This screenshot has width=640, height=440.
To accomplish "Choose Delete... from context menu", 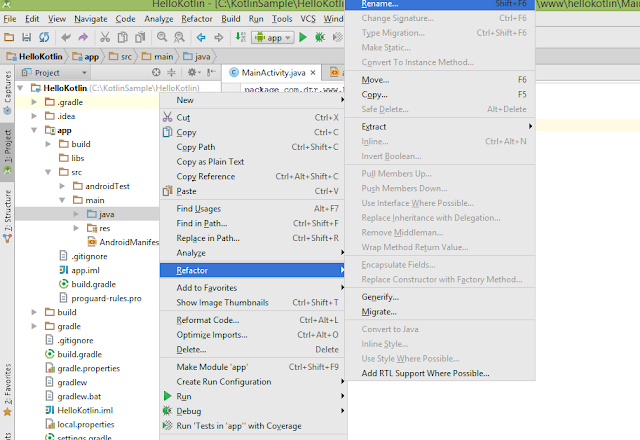I will (x=252, y=350).
